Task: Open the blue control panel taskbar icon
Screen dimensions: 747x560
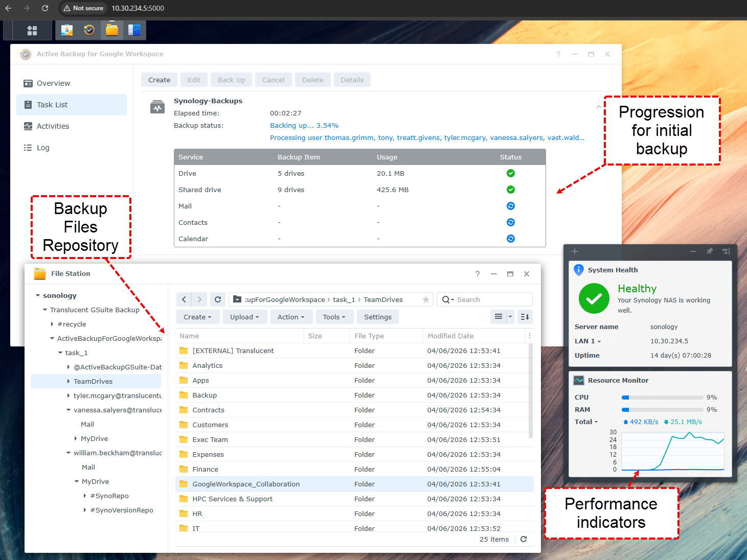Action: 134,30
